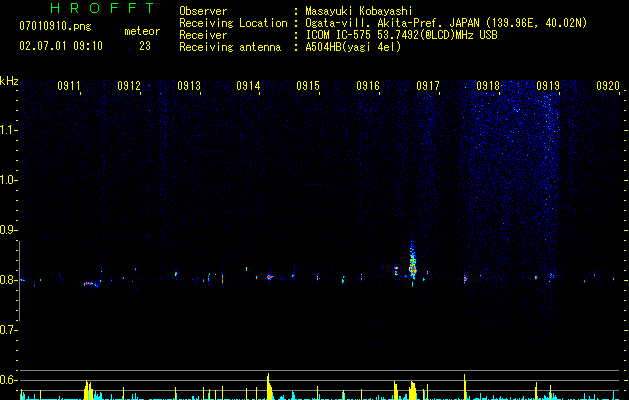This screenshot has width=629, height=400.
Task: Click the 0918 time marker
Action: click(x=488, y=86)
